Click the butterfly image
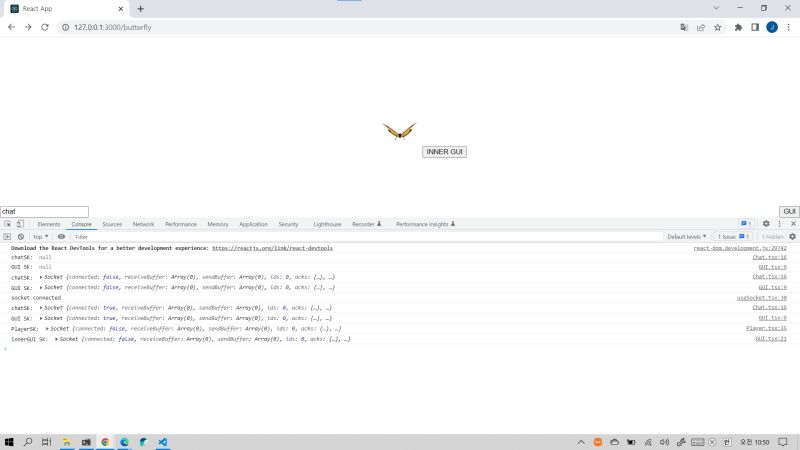The image size is (800, 450). [399, 131]
